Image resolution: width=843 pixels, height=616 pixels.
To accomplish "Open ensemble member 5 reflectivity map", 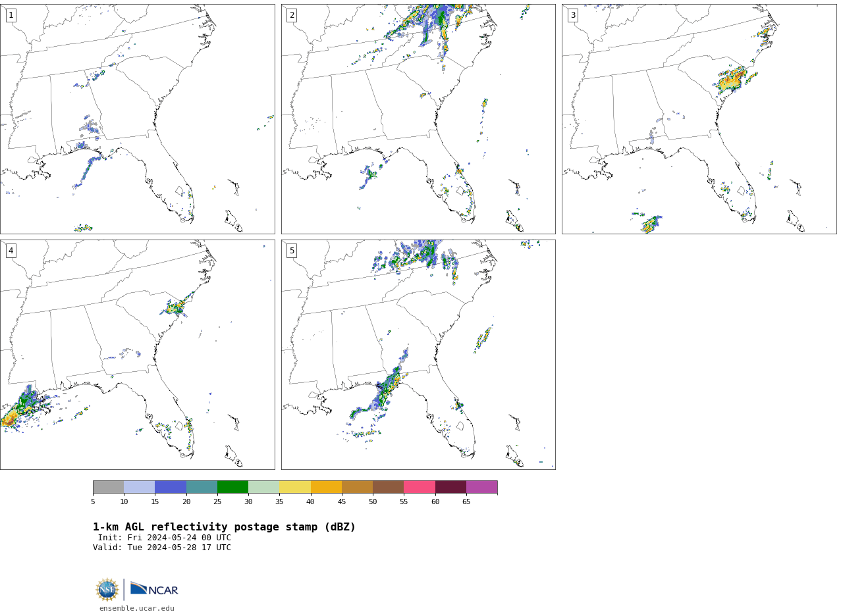I will coord(418,355).
